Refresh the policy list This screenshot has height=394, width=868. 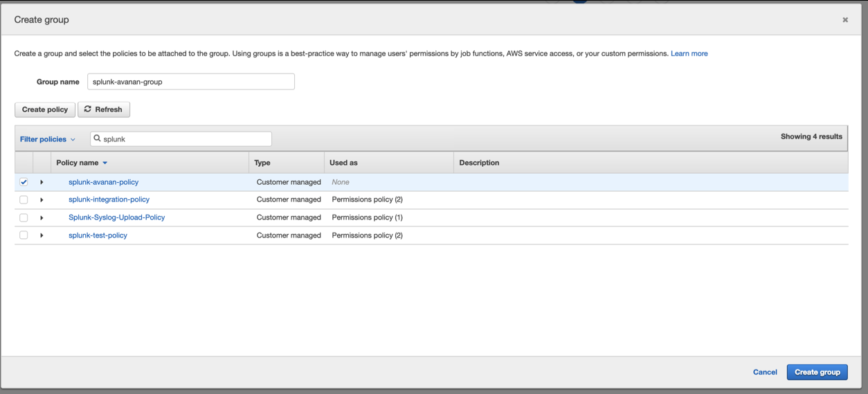104,109
